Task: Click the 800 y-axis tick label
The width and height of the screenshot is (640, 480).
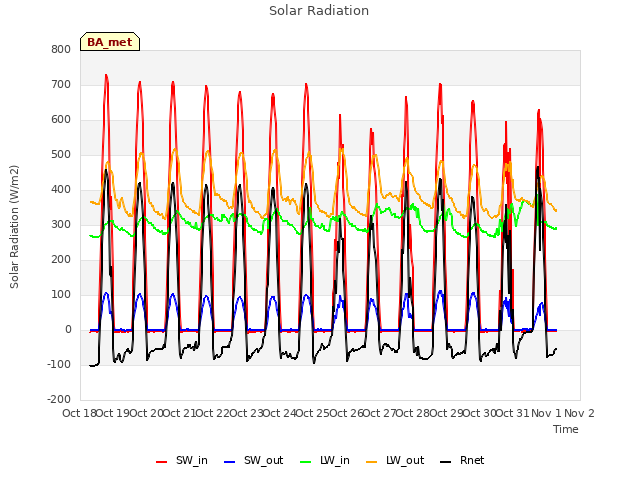Action: (x=61, y=49)
